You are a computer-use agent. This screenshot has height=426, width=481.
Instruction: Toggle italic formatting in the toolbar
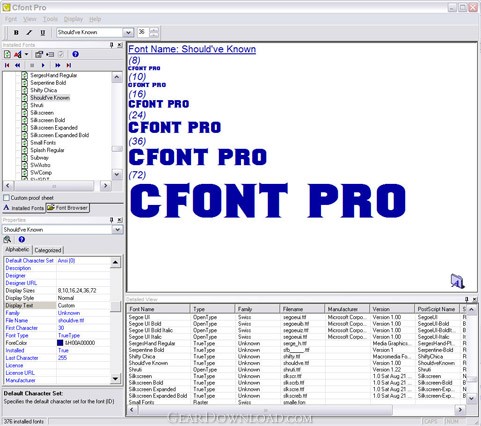point(29,33)
